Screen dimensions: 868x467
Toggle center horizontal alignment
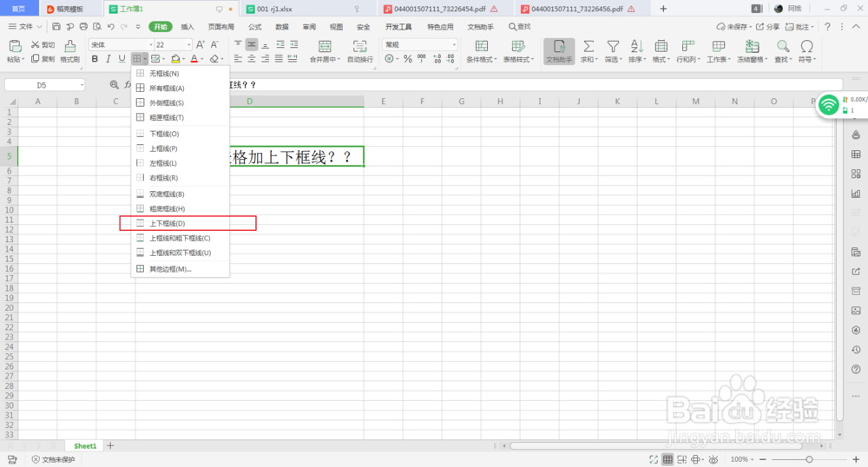coord(252,59)
